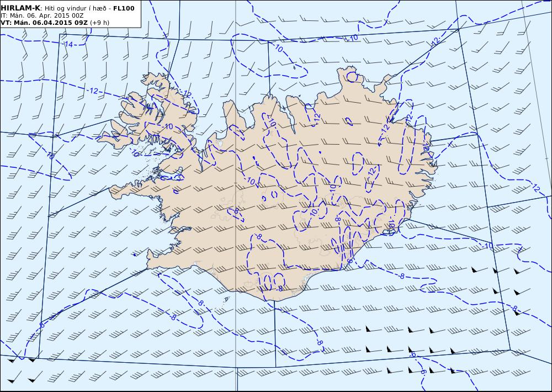Click the '(+9 h)' forecast offset

click(99, 23)
